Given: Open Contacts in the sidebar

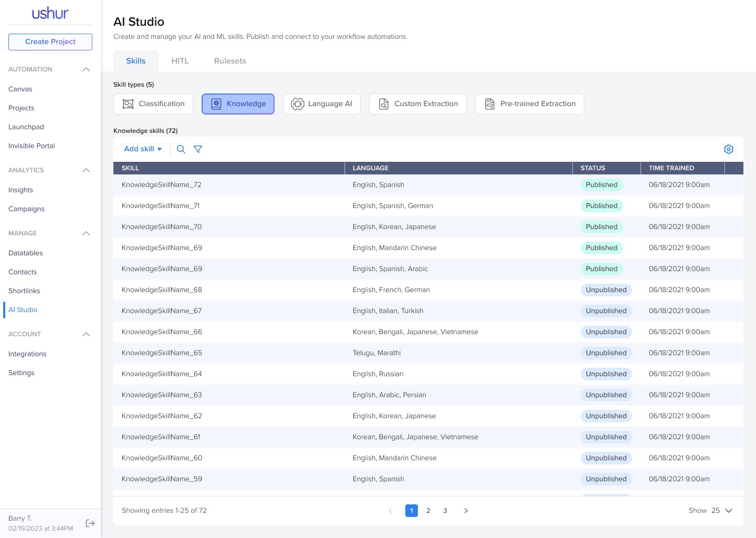Looking at the screenshot, I should click(x=23, y=272).
